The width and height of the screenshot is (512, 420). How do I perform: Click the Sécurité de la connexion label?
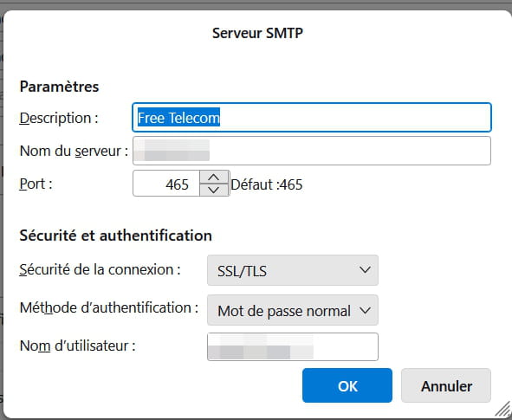100,270
